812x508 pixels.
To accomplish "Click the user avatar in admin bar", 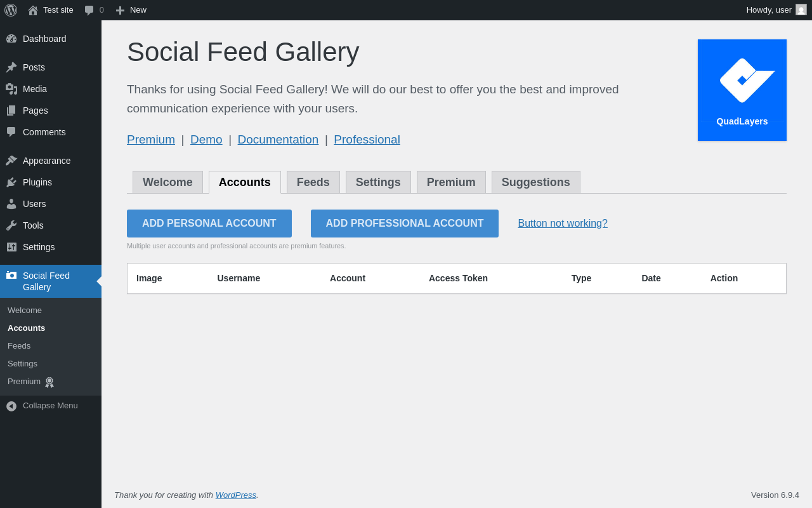I will pyautogui.click(x=801, y=10).
